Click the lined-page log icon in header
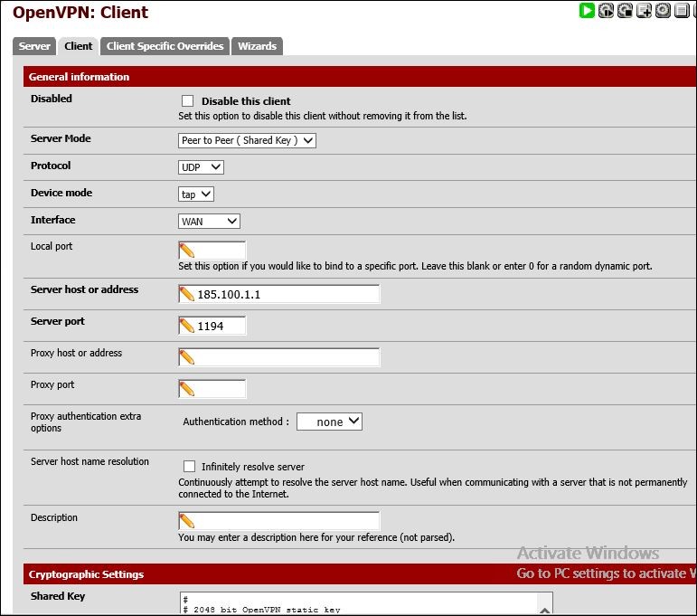Image resolution: width=697 pixels, height=616 pixels. coord(683,11)
